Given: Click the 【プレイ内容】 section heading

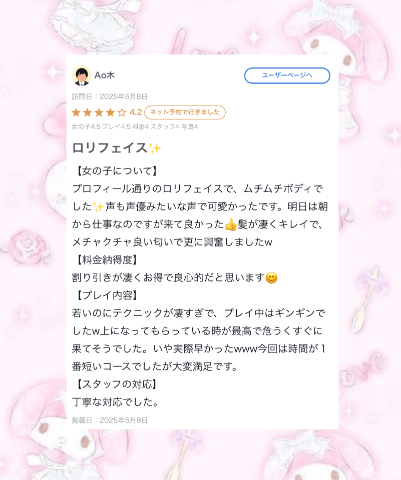Looking at the screenshot, I should coord(106,295).
